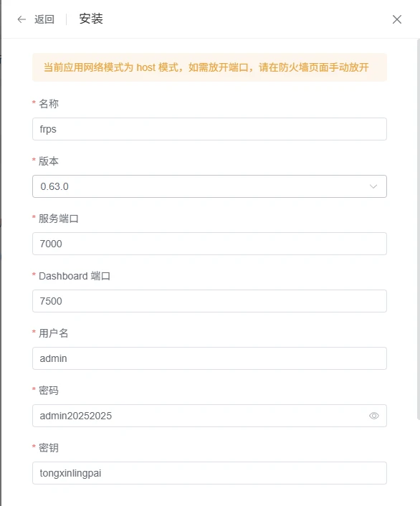Viewport: 420px width, 506px height.
Task: Click the Dashboard 端口 label
Action: pyautogui.click(x=75, y=276)
